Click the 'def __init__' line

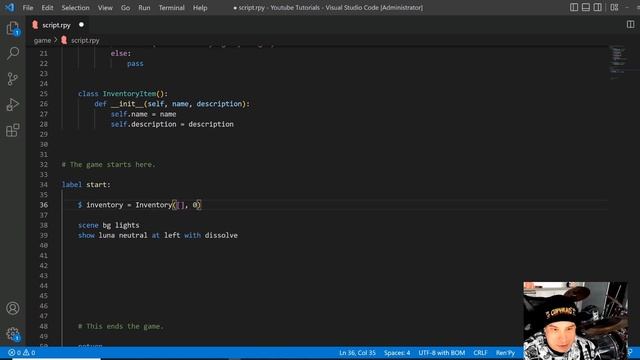pos(172,104)
